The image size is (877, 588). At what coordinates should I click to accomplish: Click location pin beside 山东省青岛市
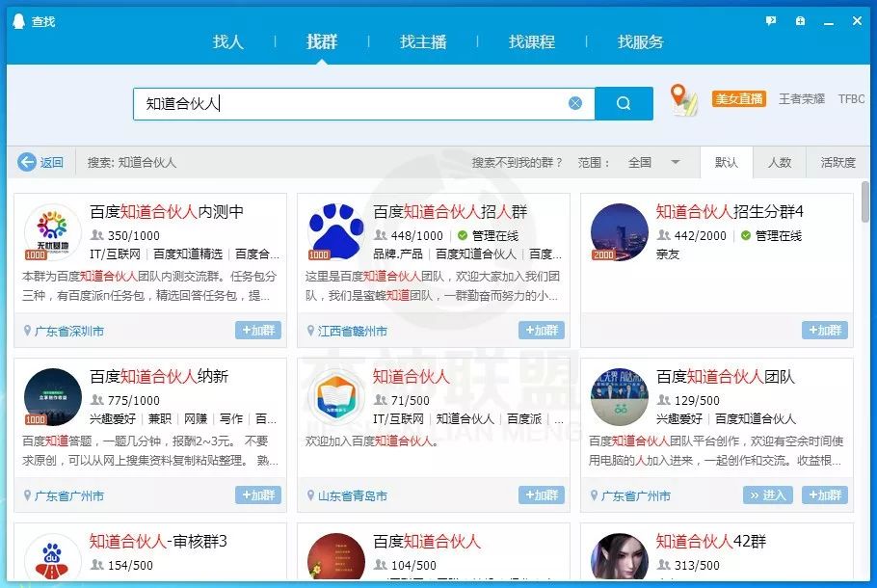(310, 495)
